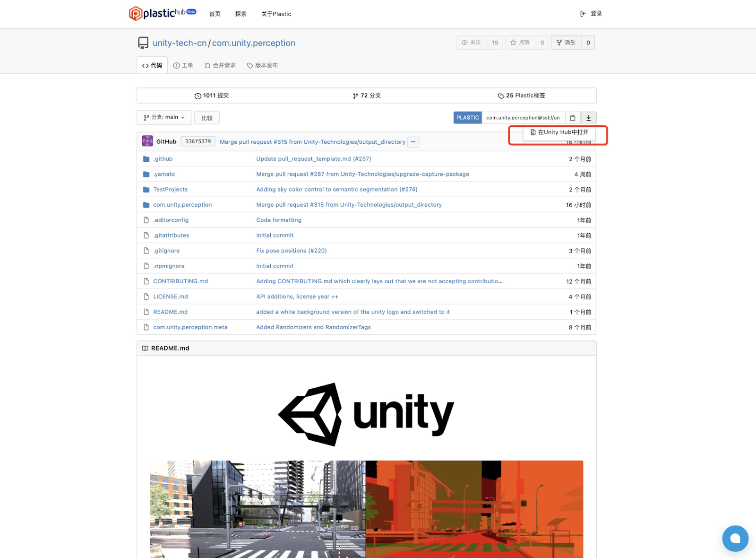Click the GitHub avatar icon in commit row
Viewport: 756px width, 558px height.
147,141
